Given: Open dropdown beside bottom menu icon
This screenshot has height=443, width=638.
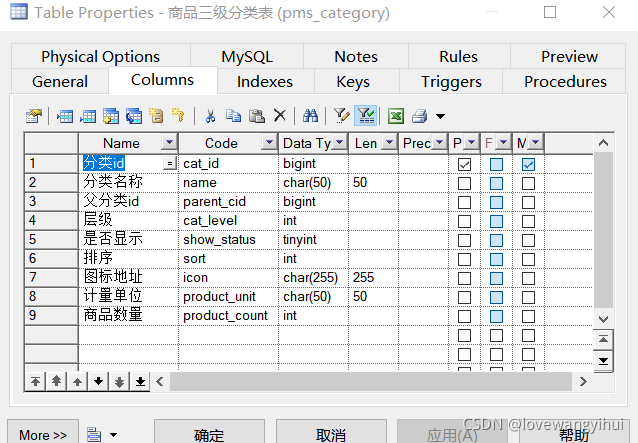Looking at the screenshot, I should tap(114, 435).
